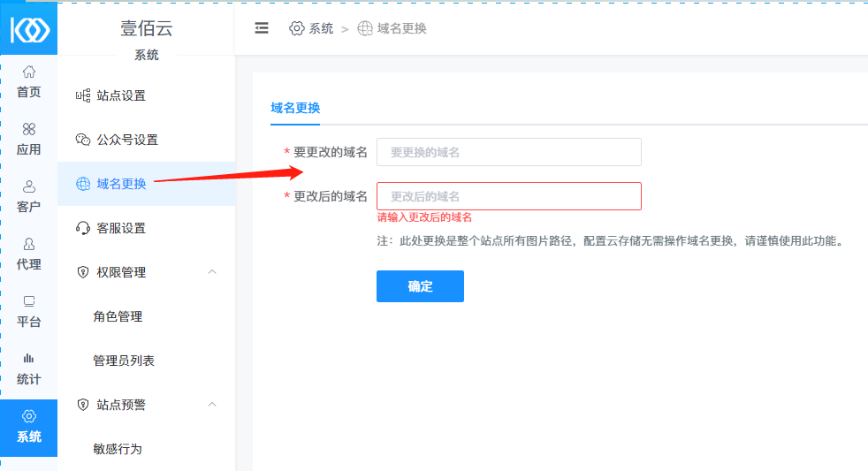The height and width of the screenshot is (471, 868).
Task: Click 域名更换 breadcrumb text
Action: pos(402,28)
